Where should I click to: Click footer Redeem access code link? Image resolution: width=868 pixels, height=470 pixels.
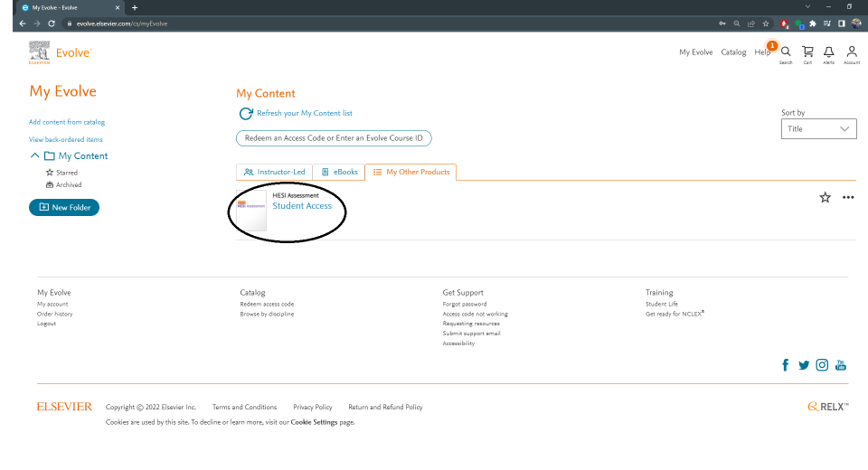click(267, 304)
